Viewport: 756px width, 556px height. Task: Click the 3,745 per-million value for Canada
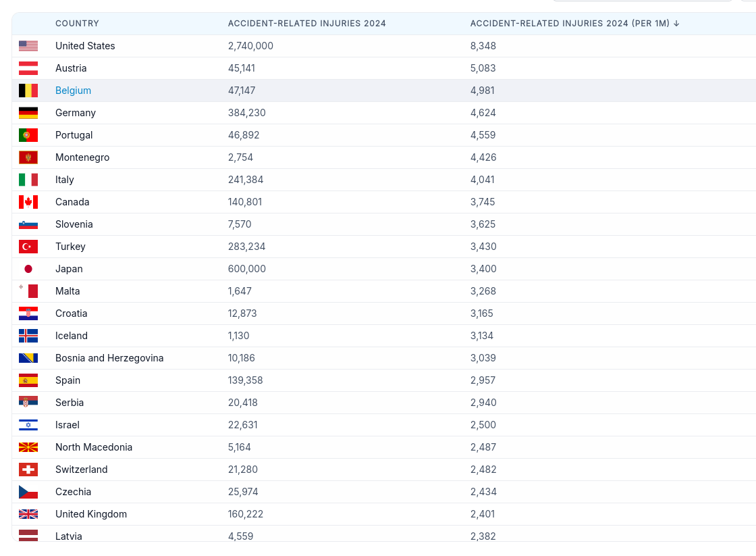click(483, 202)
